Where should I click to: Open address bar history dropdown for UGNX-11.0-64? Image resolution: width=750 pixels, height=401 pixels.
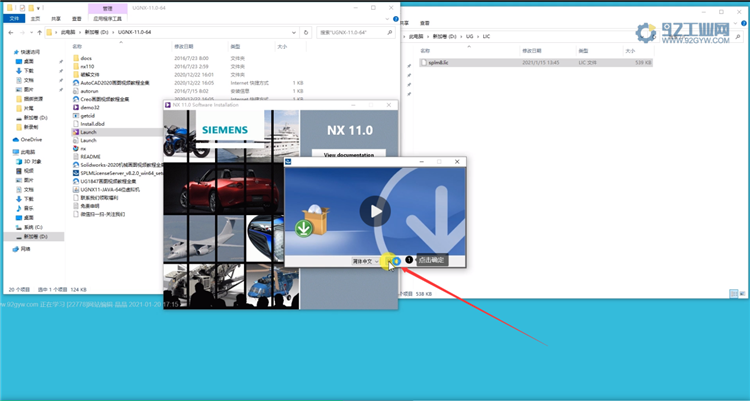[x=294, y=33]
